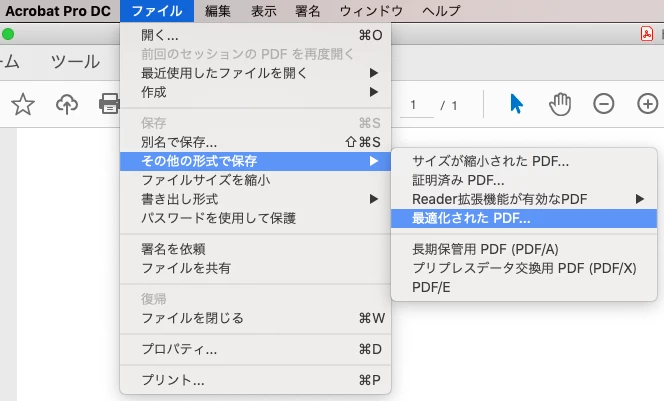Screen dimensions: 664x401
Task: Click the zoom in plus icon
Action: pos(647,104)
